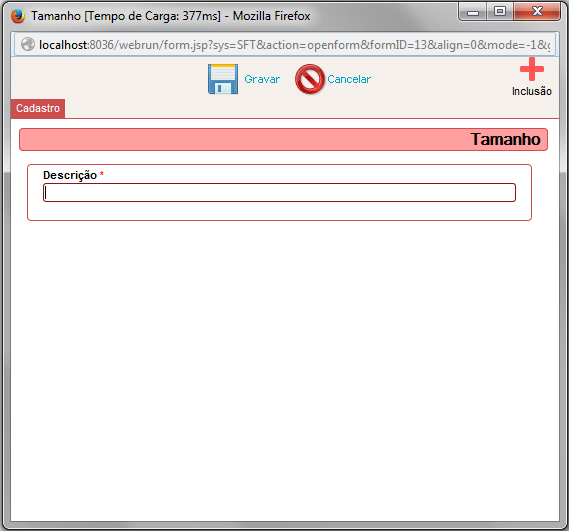Click the red required asterisk by Descrição
Viewport: 569px width, 531px height.
coord(102,174)
